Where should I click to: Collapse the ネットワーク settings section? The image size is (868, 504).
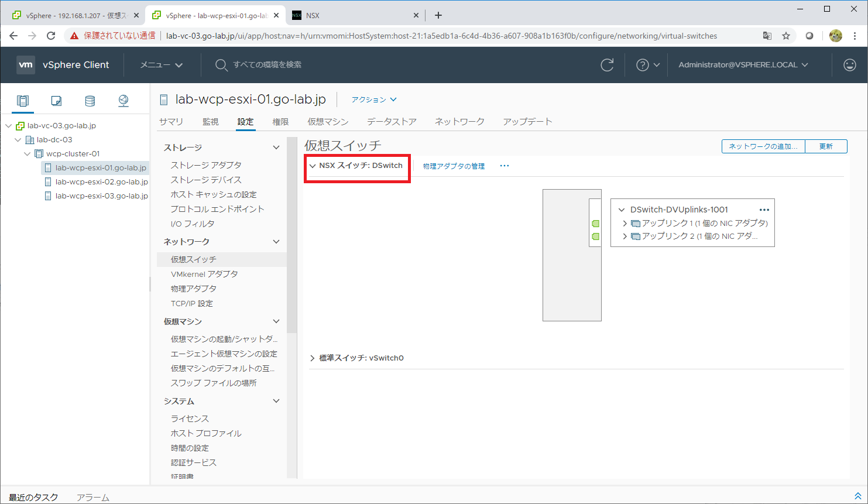(x=276, y=242)
